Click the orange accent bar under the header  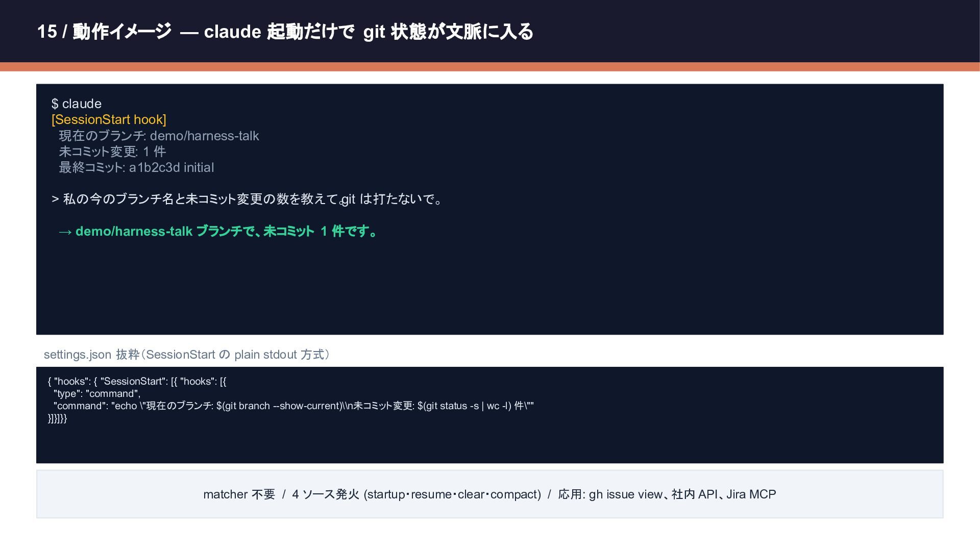(490, 67)
